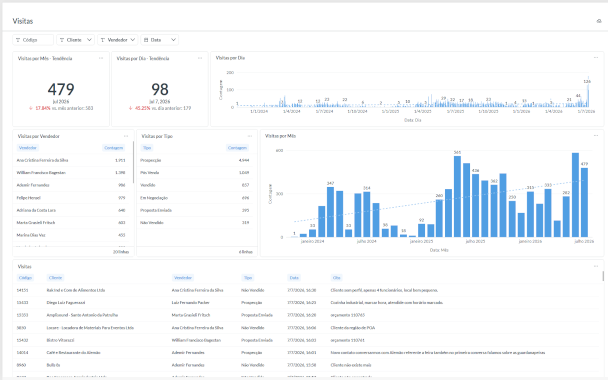Click the 98 daily visits value

pyautogui.click(x=160, y=90)
